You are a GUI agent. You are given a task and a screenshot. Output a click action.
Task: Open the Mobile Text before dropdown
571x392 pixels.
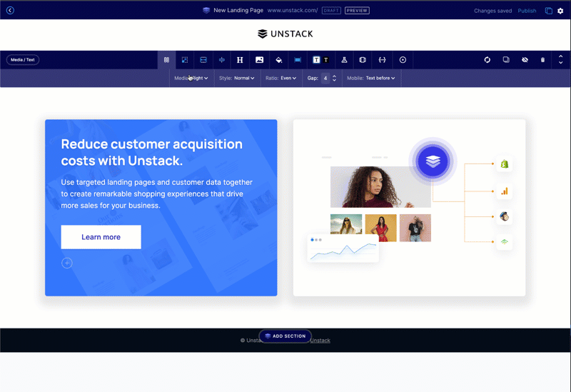coord(370,78)
